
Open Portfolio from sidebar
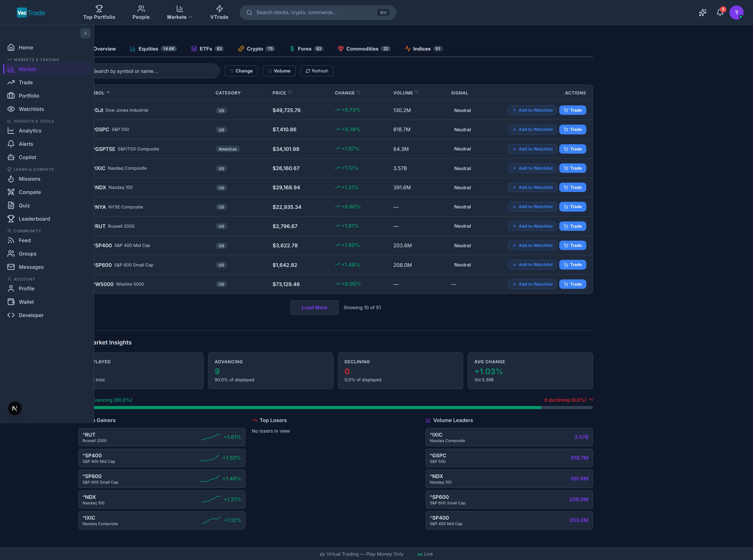[x=47, y=96]
